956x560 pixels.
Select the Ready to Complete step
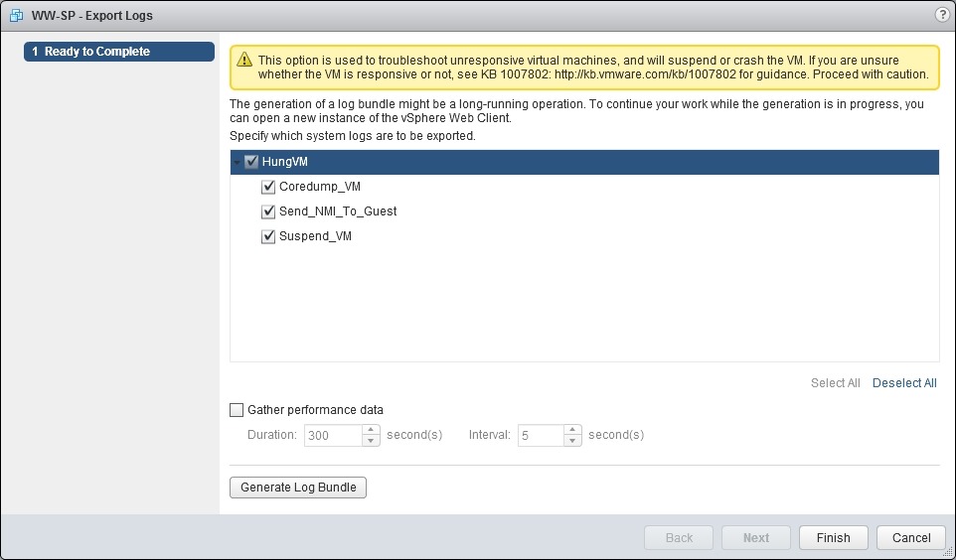pos(118,52)
